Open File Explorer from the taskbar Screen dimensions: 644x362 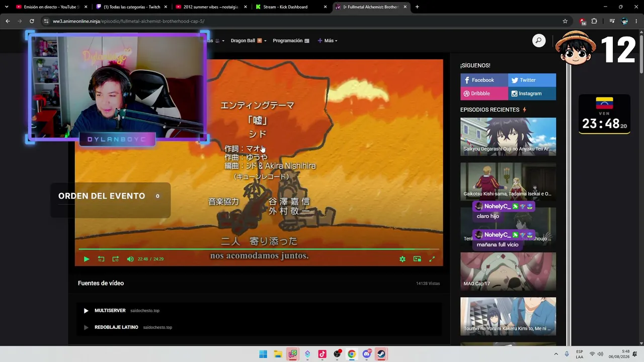click(x=278, y=354)
